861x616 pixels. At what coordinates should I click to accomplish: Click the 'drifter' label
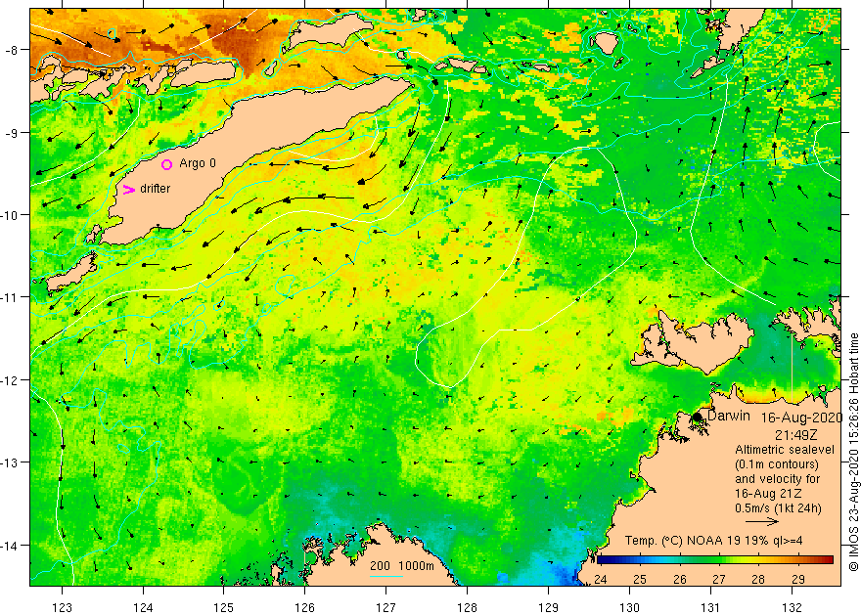tap(155, 188)
